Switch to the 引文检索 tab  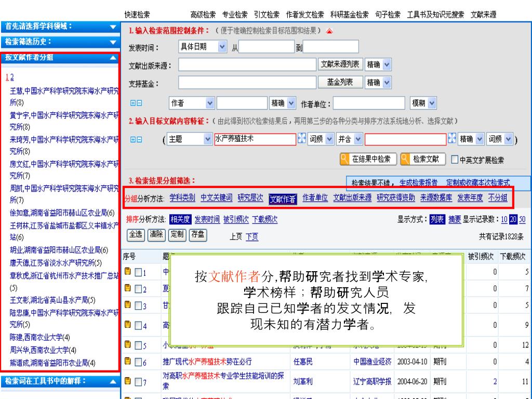tap(267, 15)
